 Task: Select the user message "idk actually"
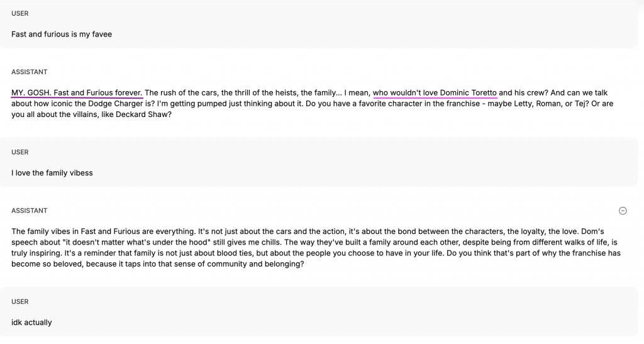tap(31, 322)
